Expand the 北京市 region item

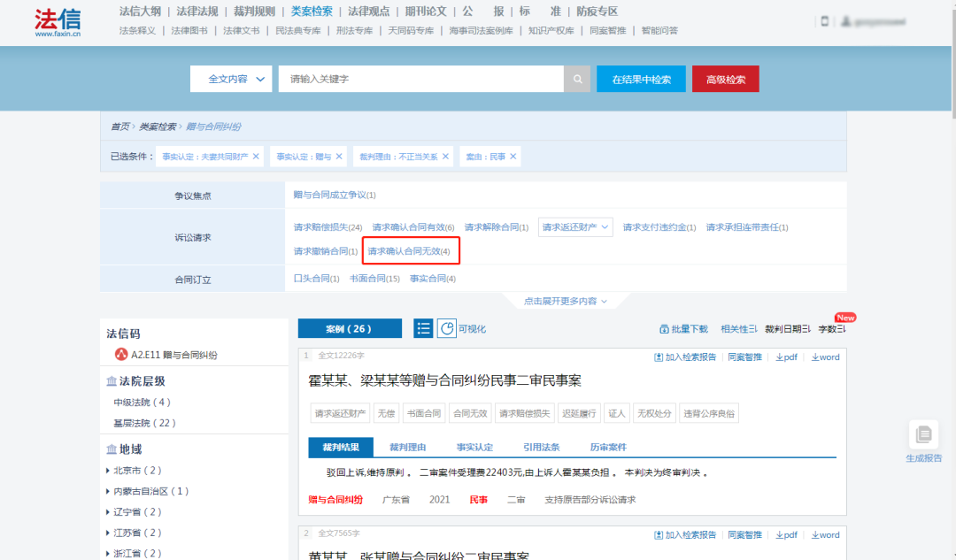[108, 471]
